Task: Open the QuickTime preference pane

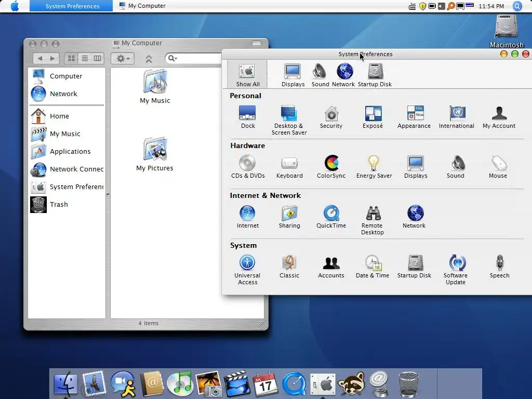Action: (x=331, y=217)
